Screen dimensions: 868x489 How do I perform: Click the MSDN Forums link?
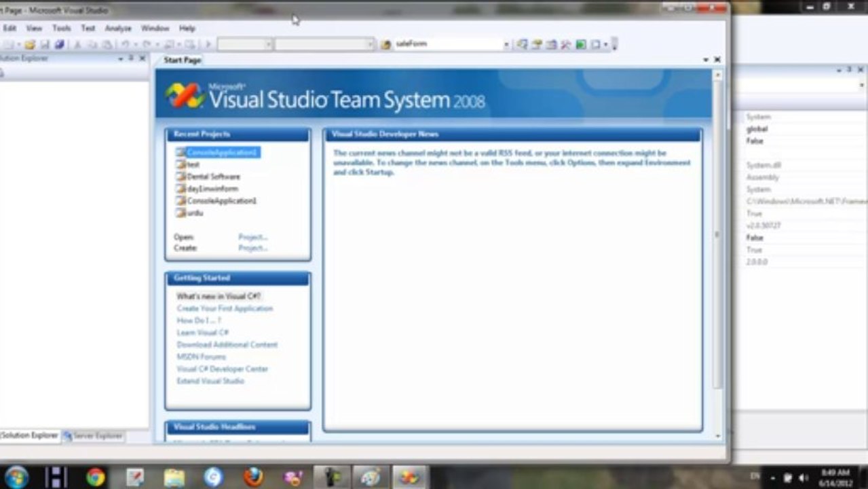coord(202,357)
